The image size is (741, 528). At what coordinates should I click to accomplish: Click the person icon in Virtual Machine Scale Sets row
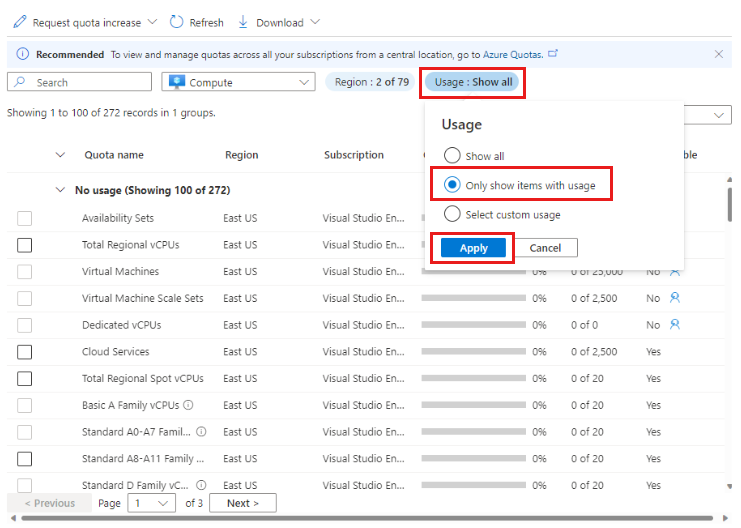point(675,298)
